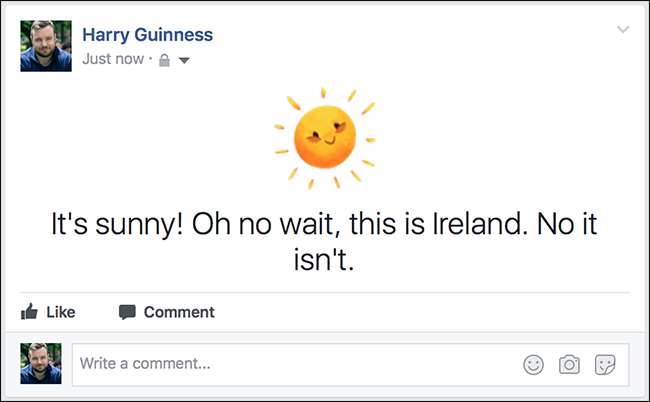Click the lock privacy icon
650x402 pixels.
(x=164, y=60)
